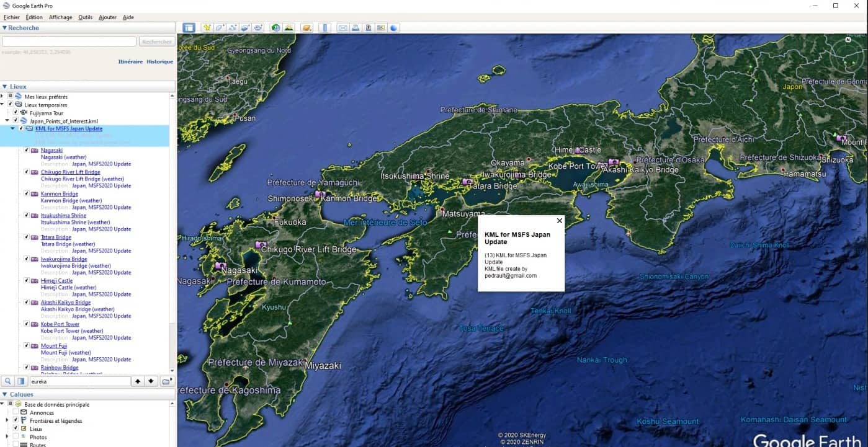Click the Print icon in toolbar

click(x=356, y=28)
